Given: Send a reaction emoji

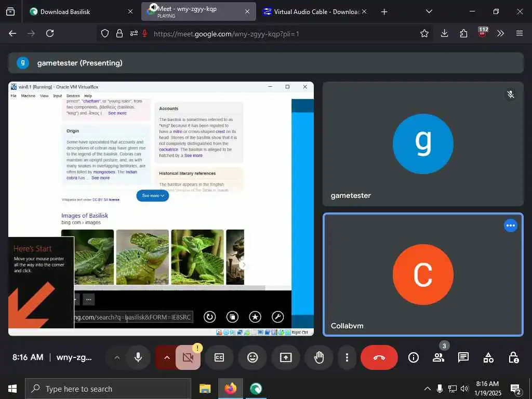Looking at the screenshot, I should (252, 357).
